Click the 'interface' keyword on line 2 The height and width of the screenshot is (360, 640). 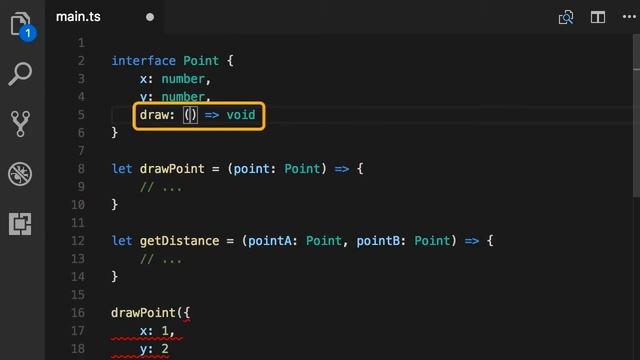click(x=144, y=61)
